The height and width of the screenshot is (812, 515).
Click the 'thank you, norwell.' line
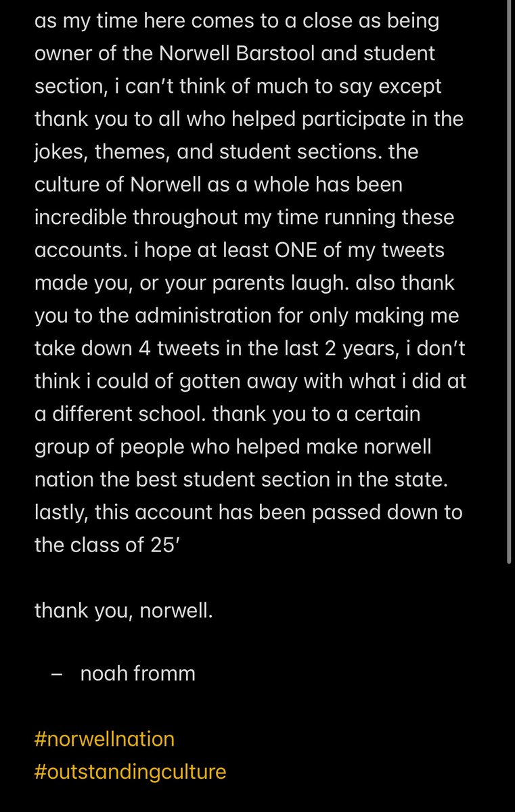124,609
